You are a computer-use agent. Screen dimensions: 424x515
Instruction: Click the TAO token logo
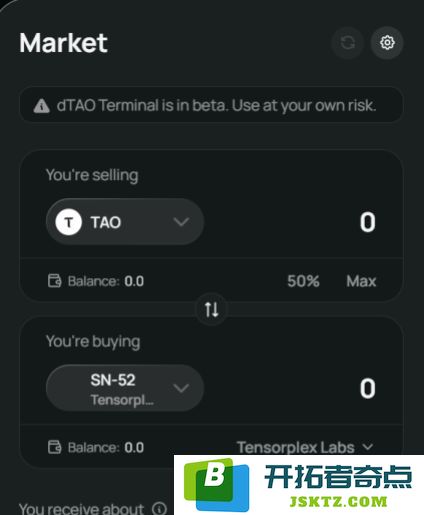[x=69, y=222]
